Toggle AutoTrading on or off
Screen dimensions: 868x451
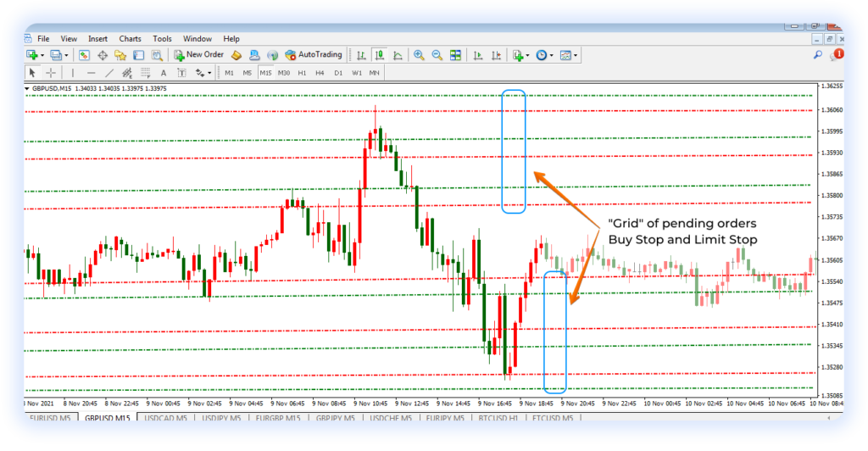click(x=314, y=55)
